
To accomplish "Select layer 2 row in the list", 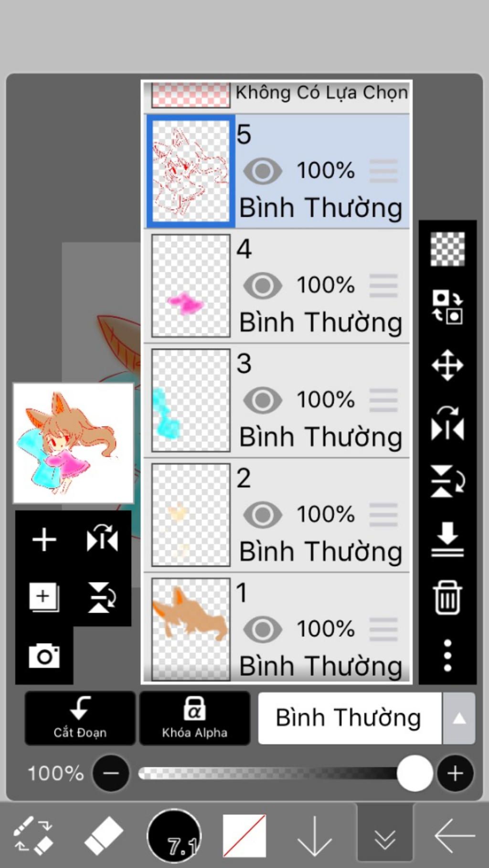I will (276, 515).
